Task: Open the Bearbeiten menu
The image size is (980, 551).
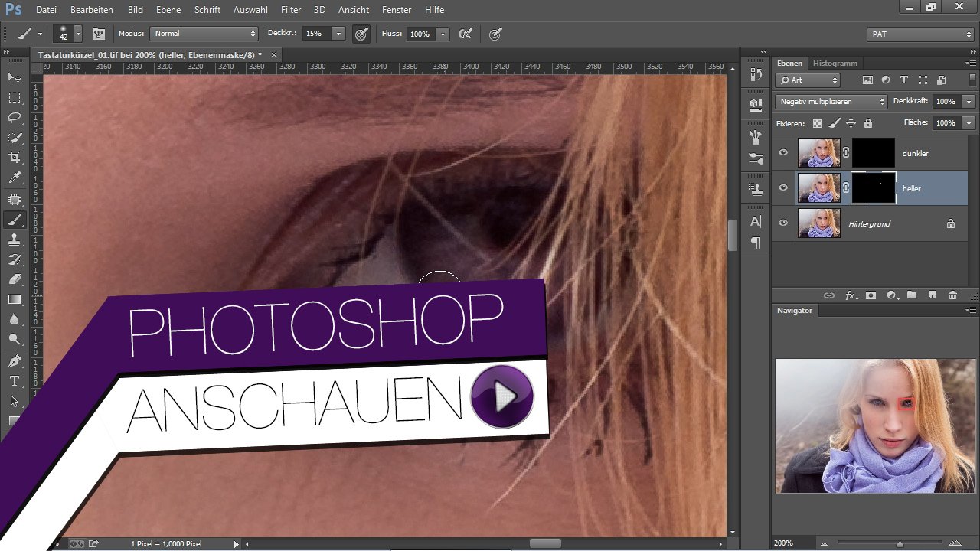Action: [x=92, y=10]
